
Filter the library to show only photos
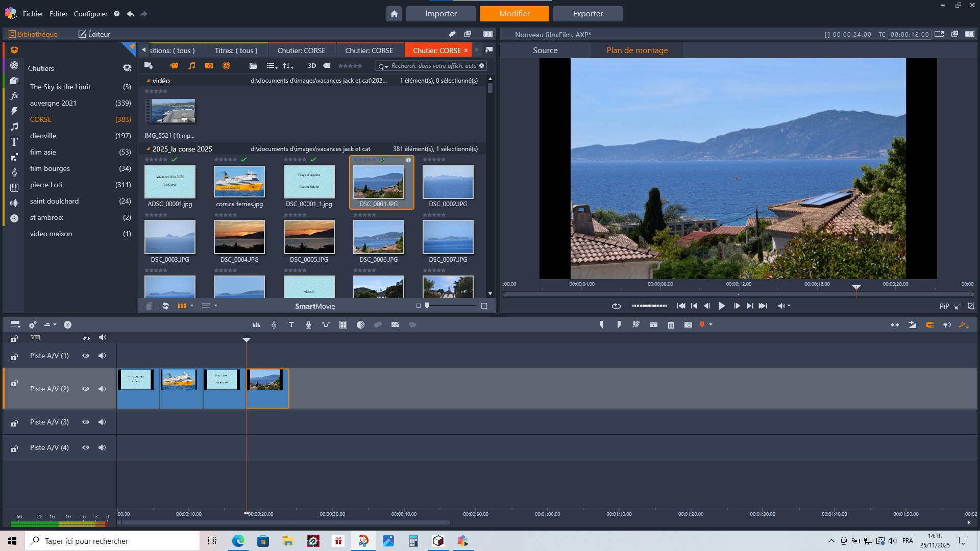209,66
